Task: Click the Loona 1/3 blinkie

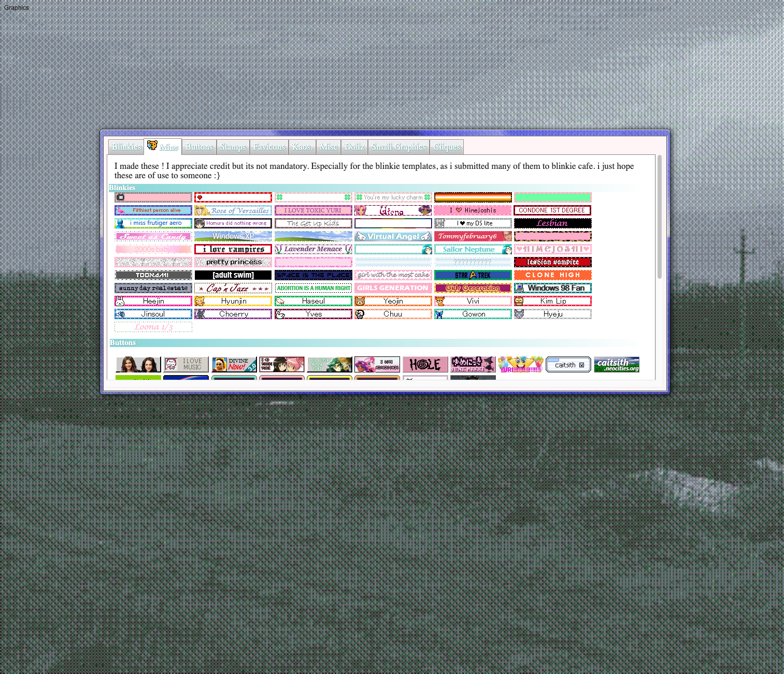Action: (153, 327)
